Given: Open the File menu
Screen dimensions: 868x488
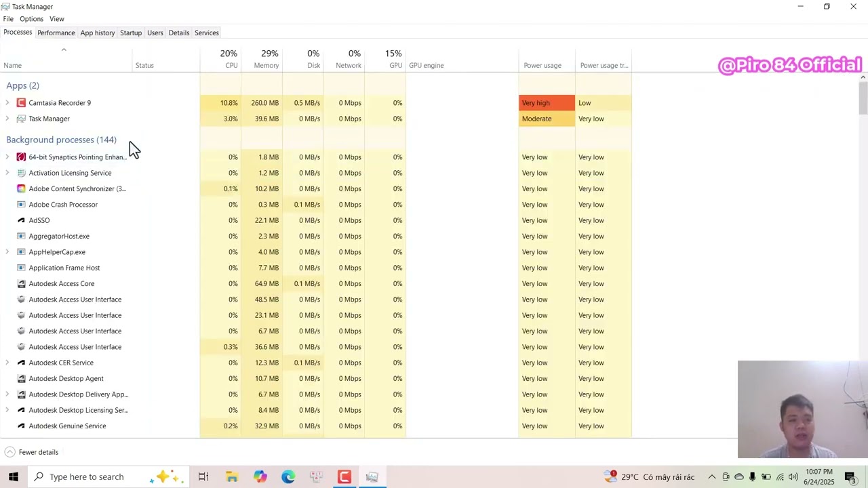Looking at the screenshot, I should click(x=8, y=19).
